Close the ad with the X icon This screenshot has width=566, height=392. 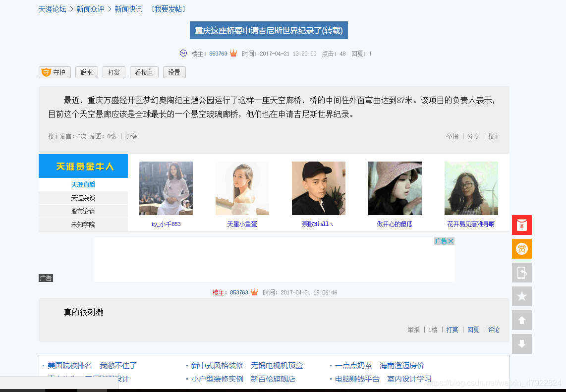(451, 241)
